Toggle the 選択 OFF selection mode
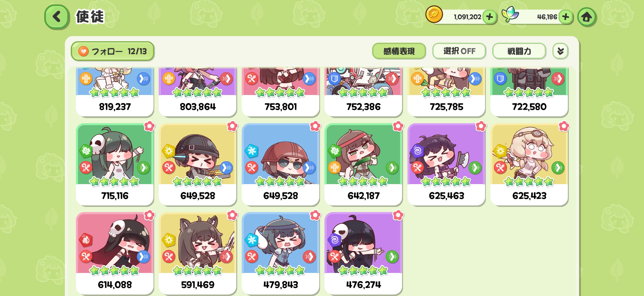Screen dimensions: 644x296 pos(459,51)
